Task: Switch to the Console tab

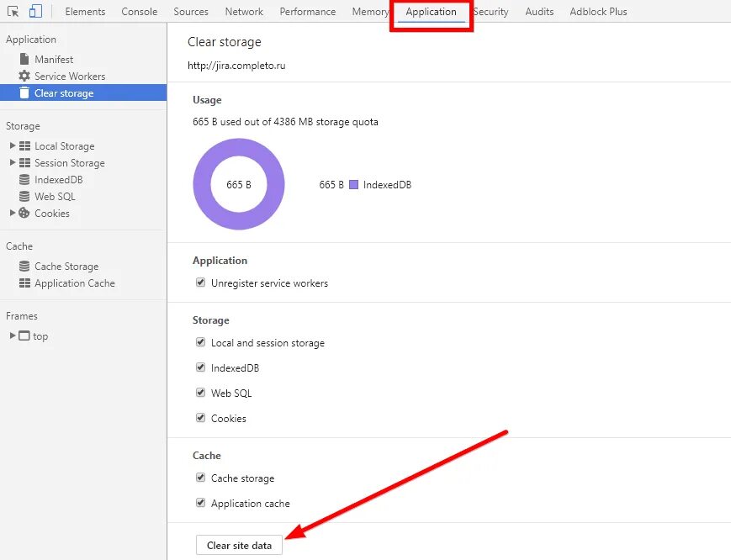Action: (x=139, y=12)
